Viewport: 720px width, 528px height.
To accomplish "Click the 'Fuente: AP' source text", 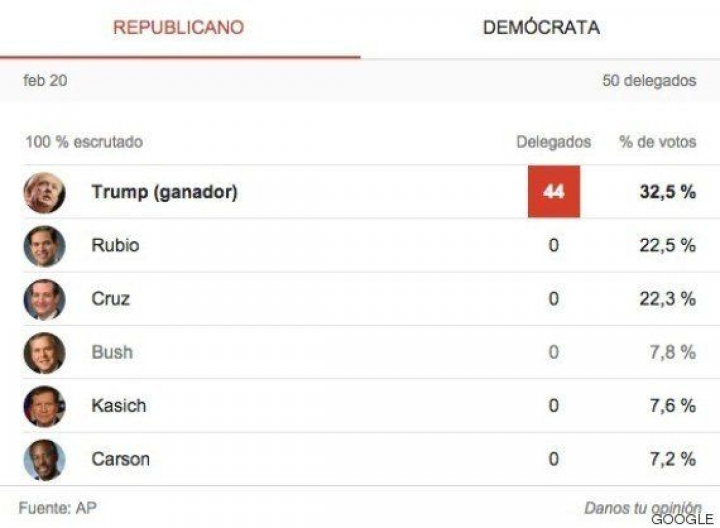I will (x=56, y=508).
